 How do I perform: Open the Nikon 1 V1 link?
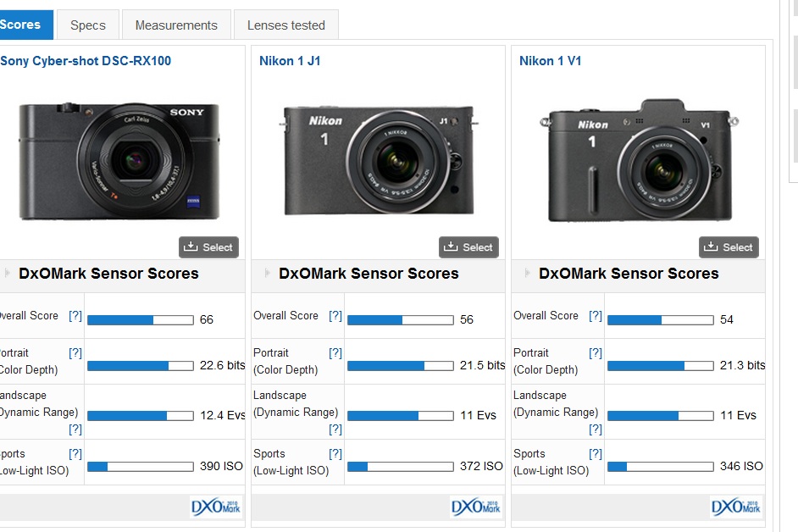click(550, 61)
